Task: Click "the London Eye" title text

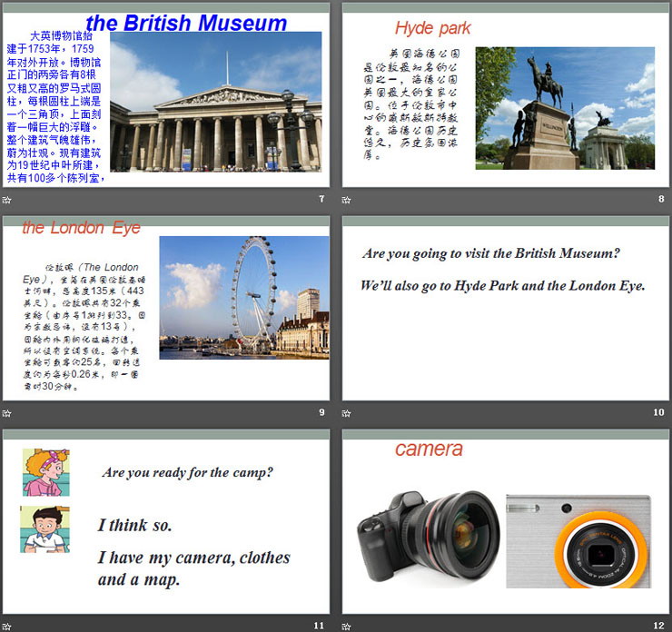Action: tap(81, 228)
